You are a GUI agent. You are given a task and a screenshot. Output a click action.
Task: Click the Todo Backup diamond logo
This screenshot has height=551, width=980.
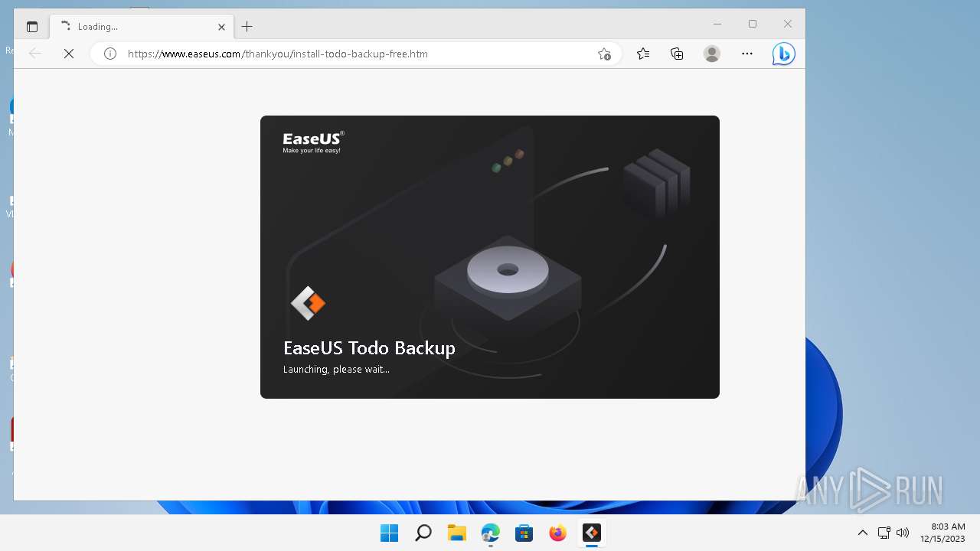pos(308,304)
